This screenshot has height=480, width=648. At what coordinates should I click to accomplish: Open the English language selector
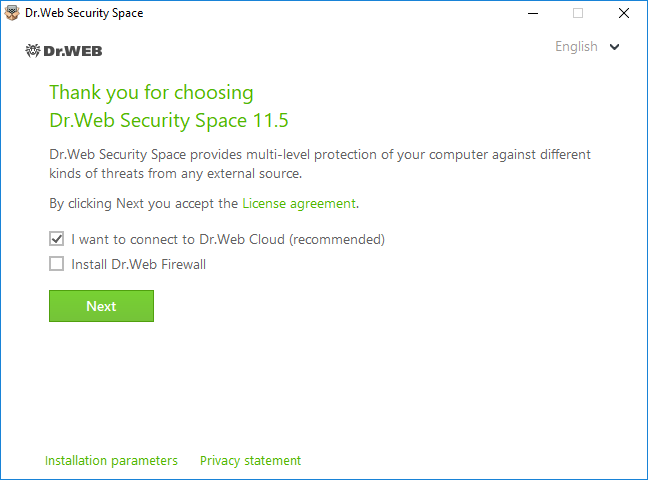click(576, 46)
